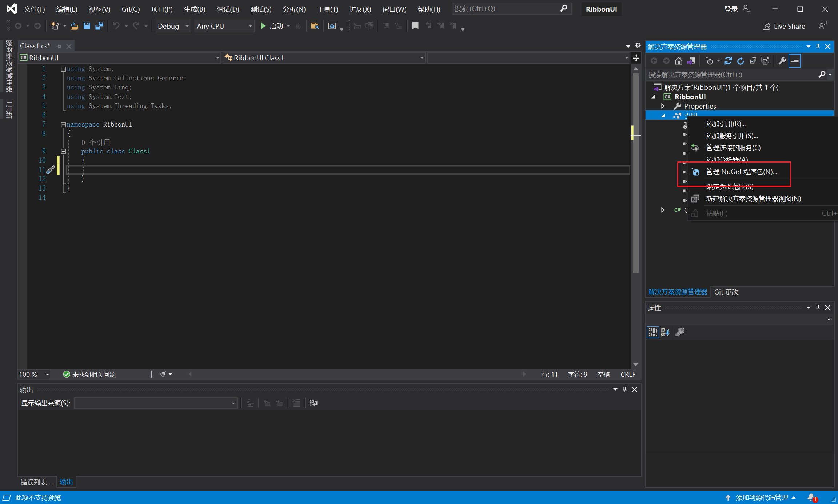Open the Debug configuration dropdown
The width and height of the screenshot is (838, 504).
coord(173,26)
